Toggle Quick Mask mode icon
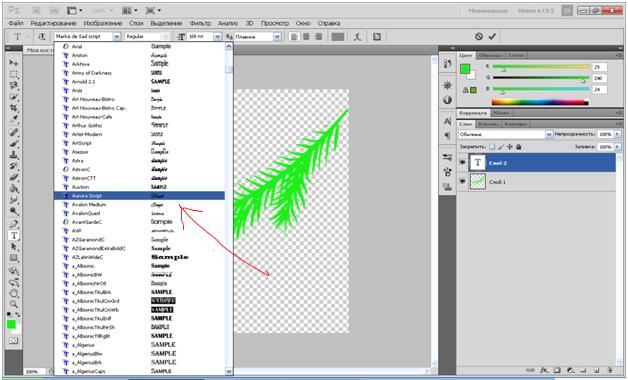The width and height of the screenshot is (628, 380). 14,341
